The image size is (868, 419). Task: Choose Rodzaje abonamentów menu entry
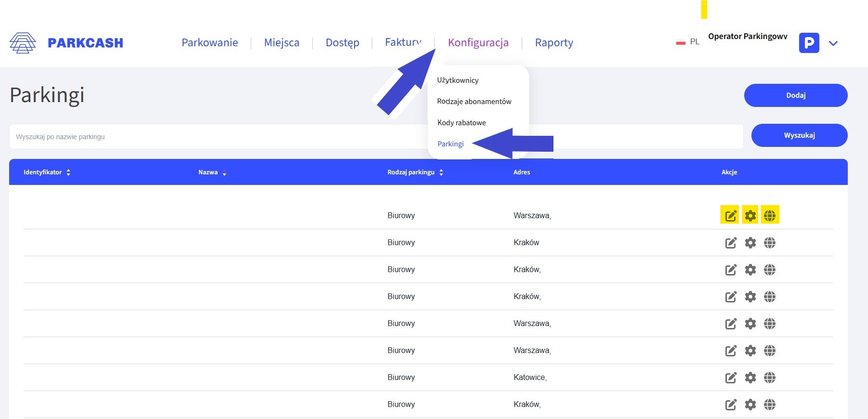474,102
